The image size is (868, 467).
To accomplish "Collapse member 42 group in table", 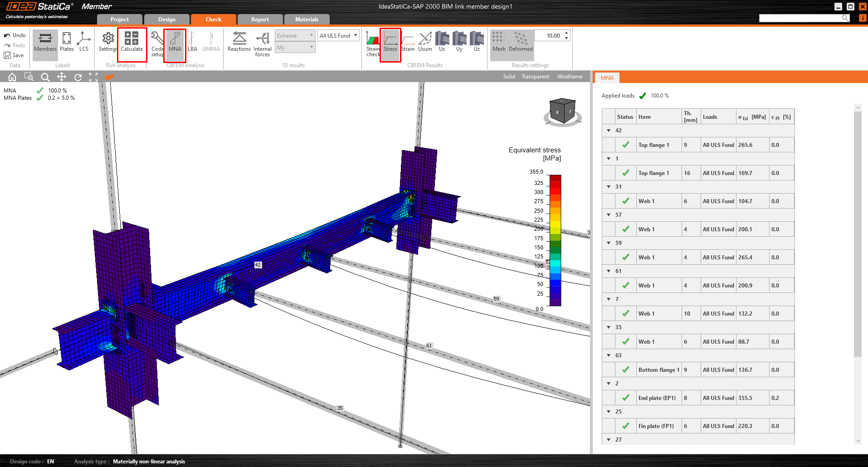I will 609,131.
